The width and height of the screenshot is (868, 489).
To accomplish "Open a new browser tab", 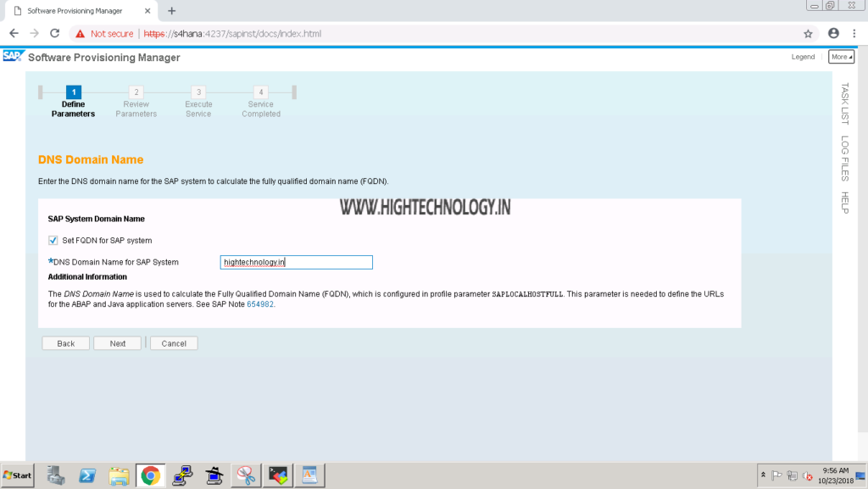I will (171, 11).
